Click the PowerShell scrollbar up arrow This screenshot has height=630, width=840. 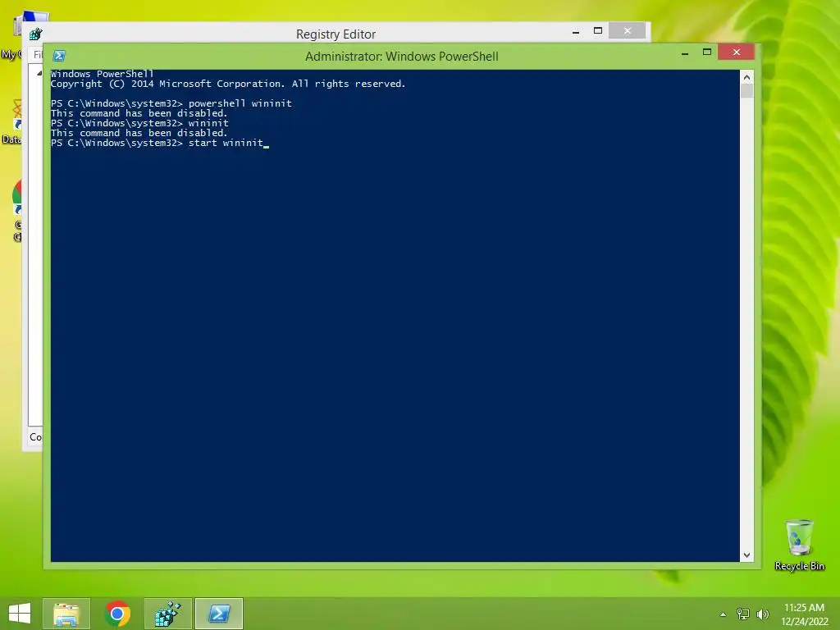[x=746, y=77]
